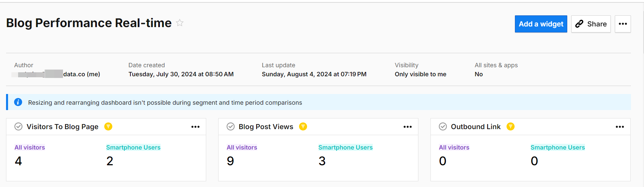Click Smartphone Users label in Outbound Link widget

tap(558, 148)
